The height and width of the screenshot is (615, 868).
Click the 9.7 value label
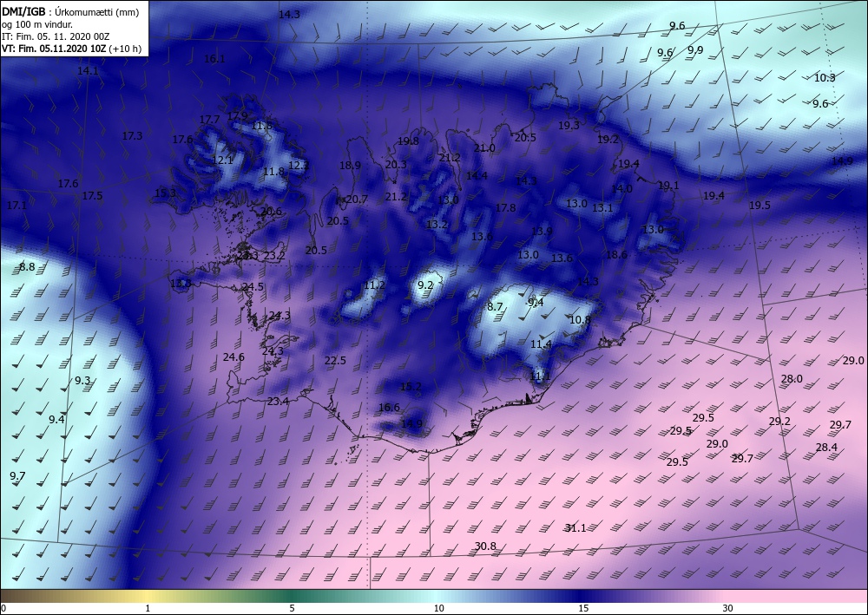17,475
